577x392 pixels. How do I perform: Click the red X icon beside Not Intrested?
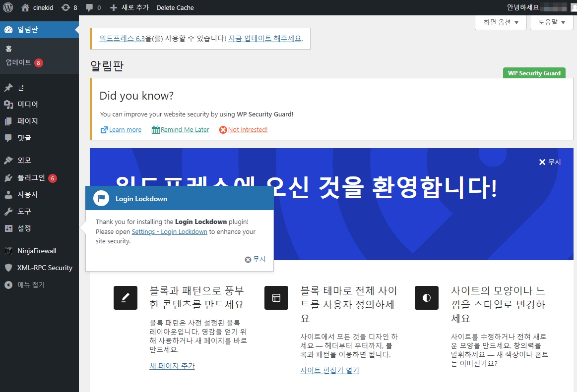tap(223, 130)
